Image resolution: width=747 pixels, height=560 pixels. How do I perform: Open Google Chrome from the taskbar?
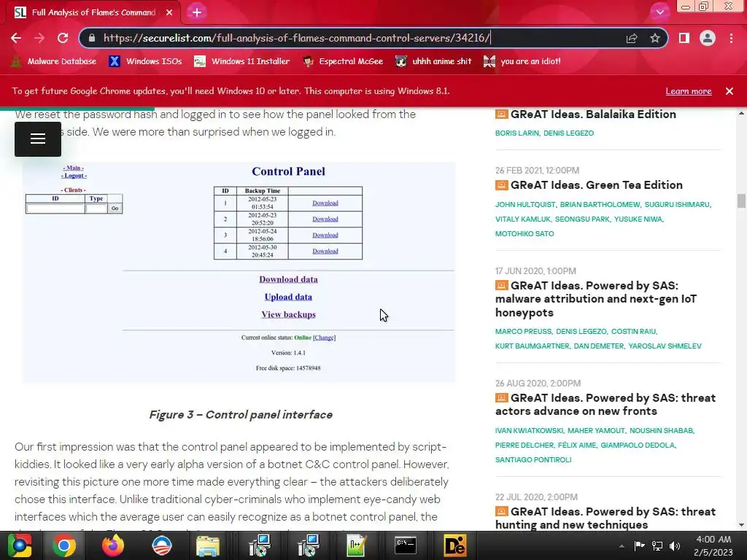64,545
